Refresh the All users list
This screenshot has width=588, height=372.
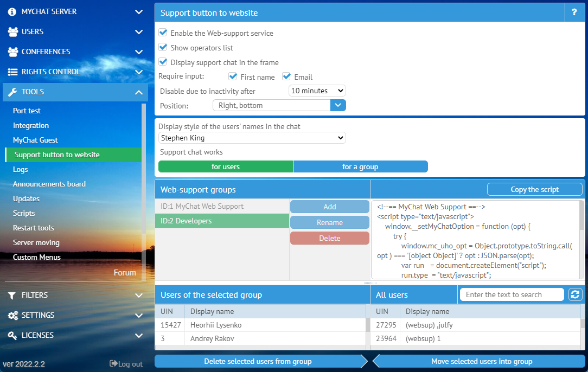click(x=575, y=295)
